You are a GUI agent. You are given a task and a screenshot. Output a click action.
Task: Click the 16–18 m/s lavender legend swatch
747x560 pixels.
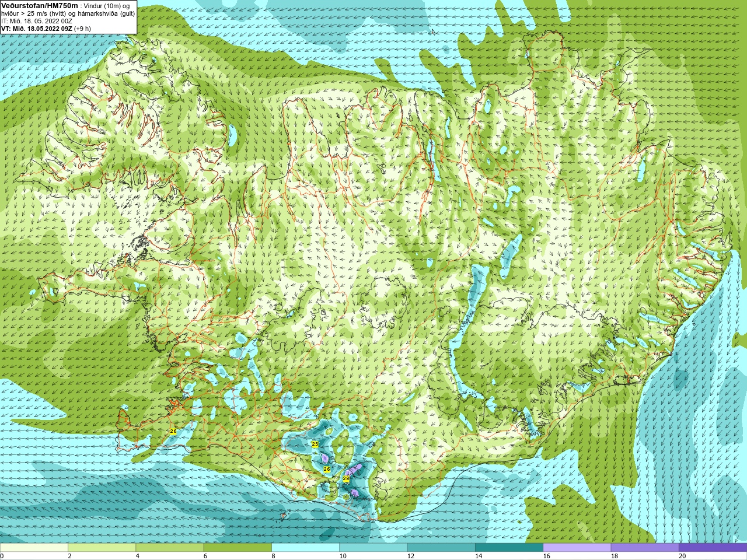pos(577,548)
